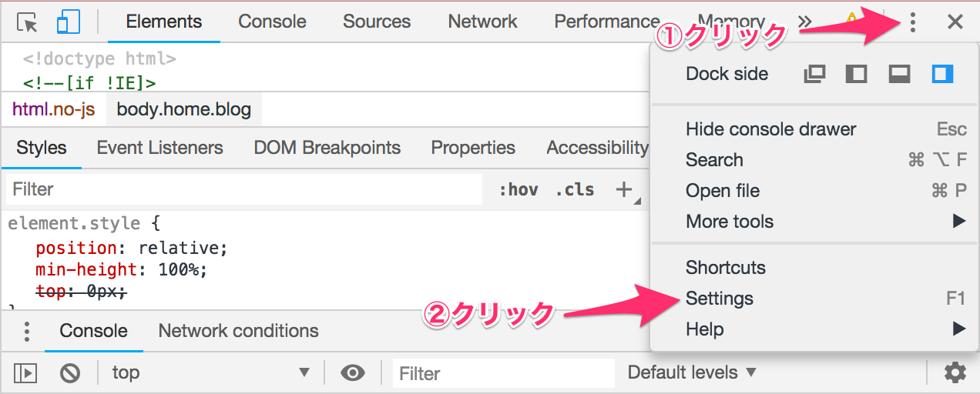Show more tabs with double chevron
Image resolution: width=980 pixels, height=394 pixels.
click(x=805, y=22)
